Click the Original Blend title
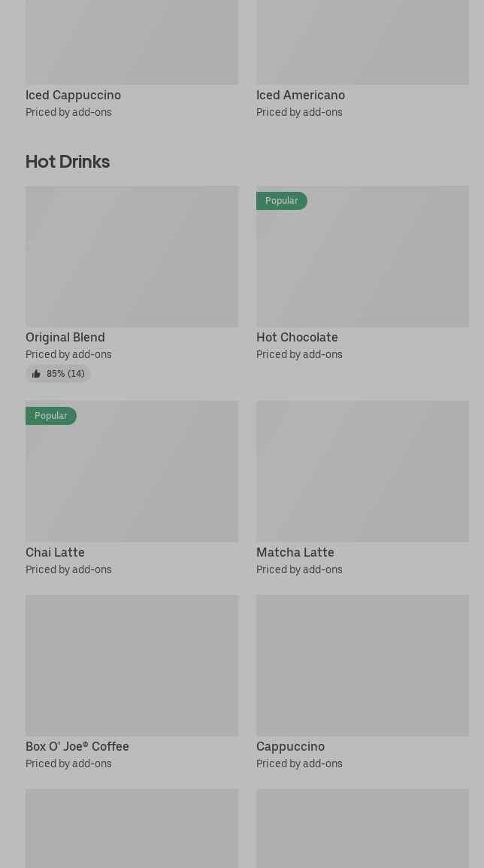This screenshot has height=868, width=484. click(x=65, y=337)
